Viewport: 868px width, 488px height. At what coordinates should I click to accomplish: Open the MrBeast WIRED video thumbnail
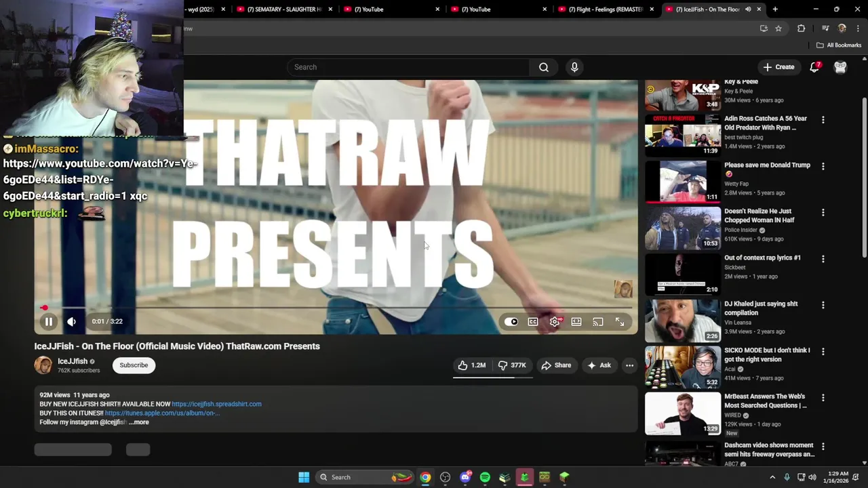coord(682,413)
